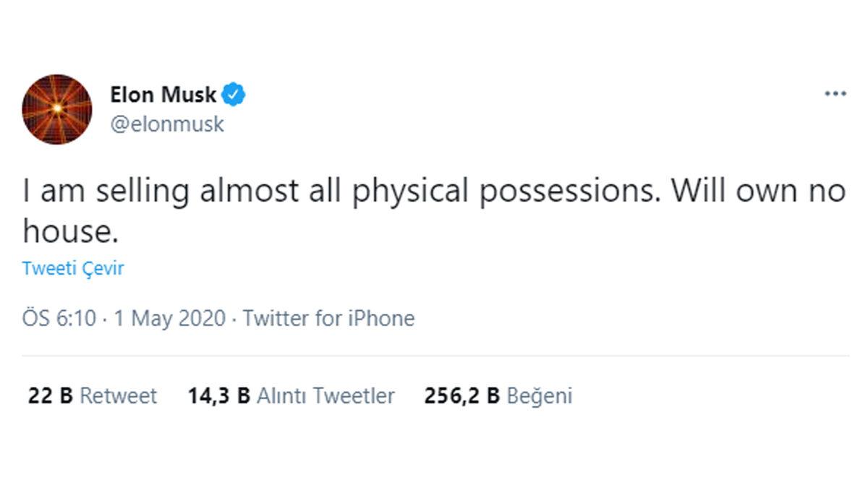Click the 'Twitter for iPhone' source label
This screenshot has width=868, height=488.
click(x=329, y=318)
